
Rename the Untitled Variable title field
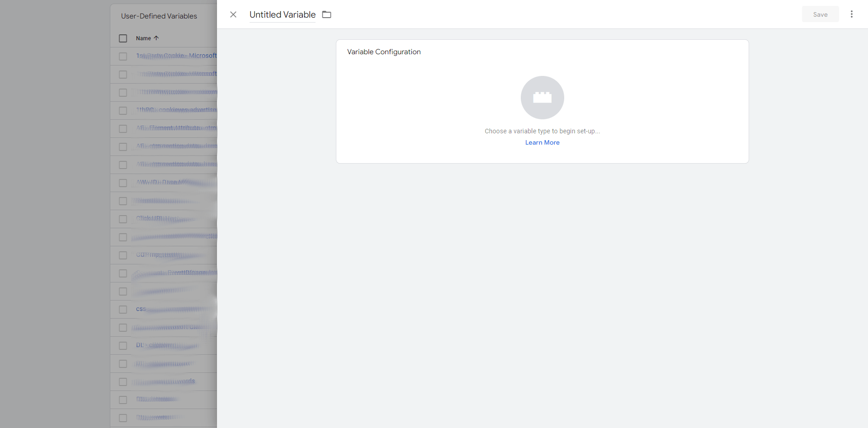tap(283, 14)
